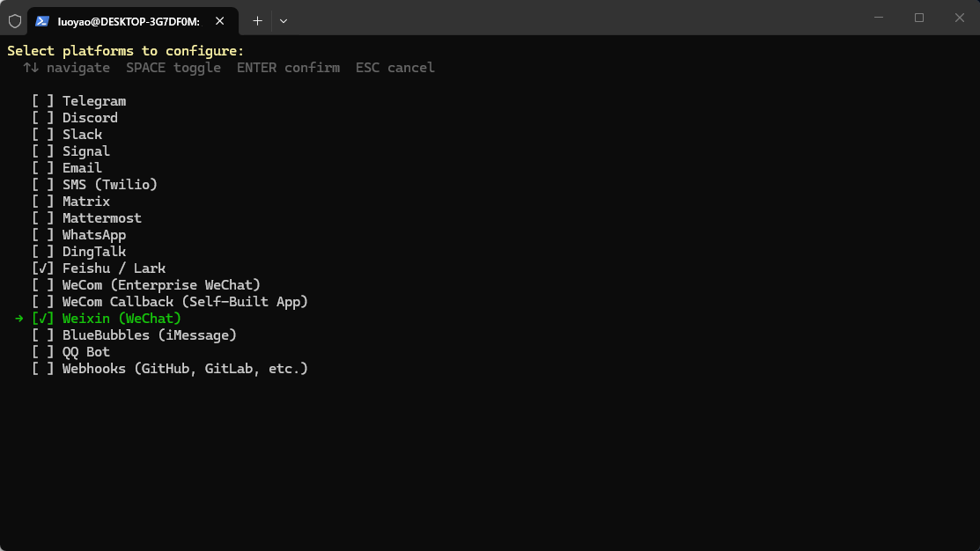Click the Webhooks (GitHub, GitLab, etc.) entry
The image size is (980, 551).
[x=185, y=369]
